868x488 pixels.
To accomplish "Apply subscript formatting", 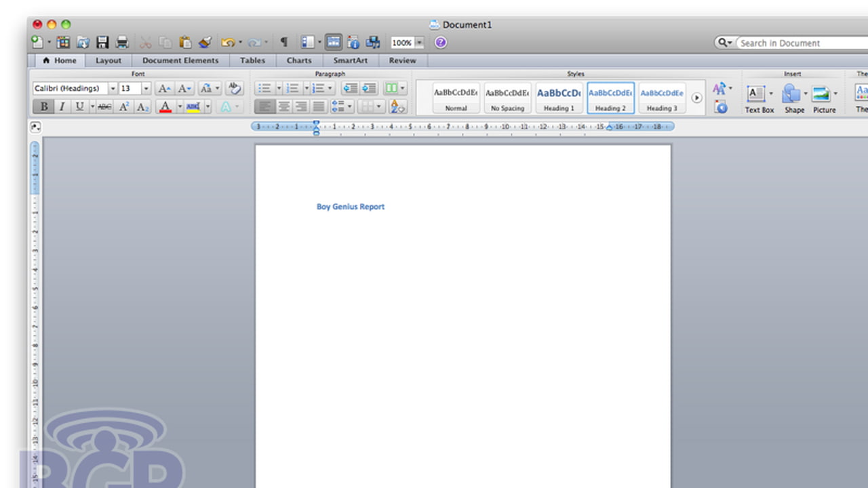I will [142, 106].
